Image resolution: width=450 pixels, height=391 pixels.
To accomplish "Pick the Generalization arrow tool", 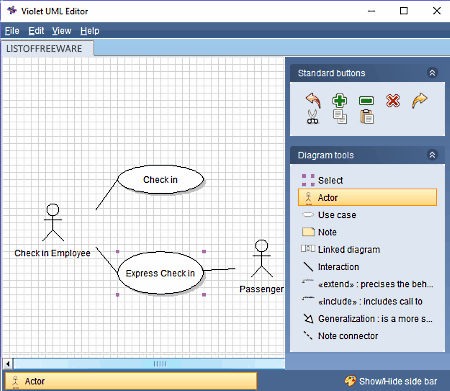I will coord(367,319).
